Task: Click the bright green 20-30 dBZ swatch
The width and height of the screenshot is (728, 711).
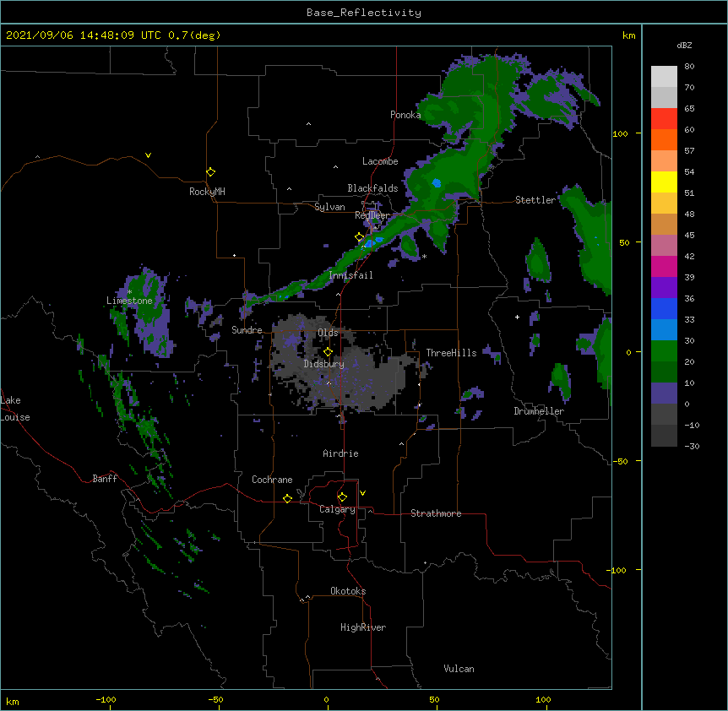Action: (664, 351)
